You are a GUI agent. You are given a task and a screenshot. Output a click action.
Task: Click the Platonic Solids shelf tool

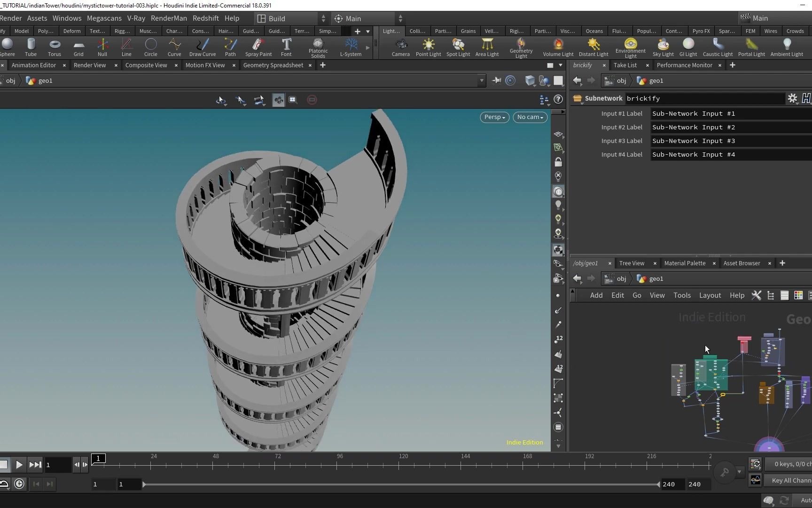pyautogui.click(x=318, y=47)
